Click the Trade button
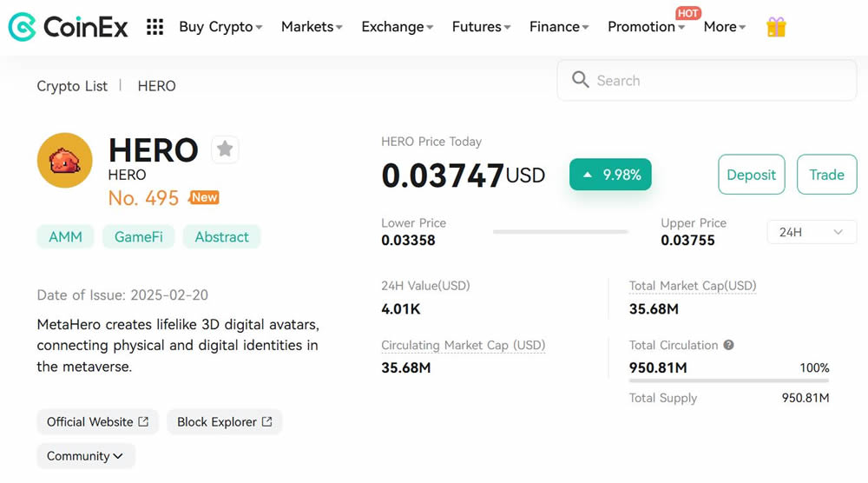The height and width of the screenshot is (483, 868). tap(826, 175)
